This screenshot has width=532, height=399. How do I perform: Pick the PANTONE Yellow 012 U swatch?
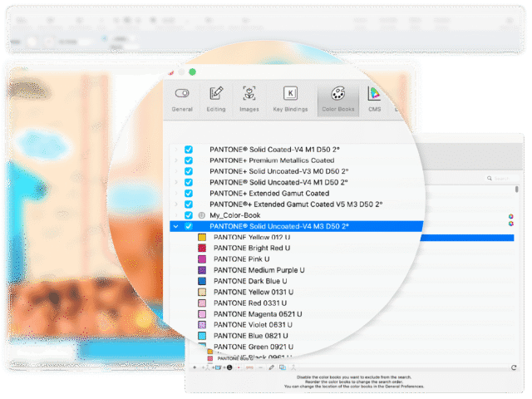pos(202,237)
